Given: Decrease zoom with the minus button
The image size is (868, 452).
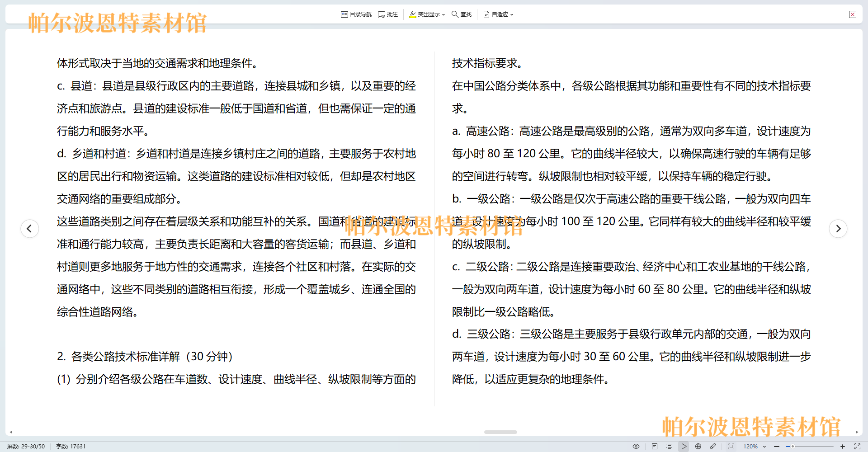Looking at the screenshot, I should click(777, 446).
